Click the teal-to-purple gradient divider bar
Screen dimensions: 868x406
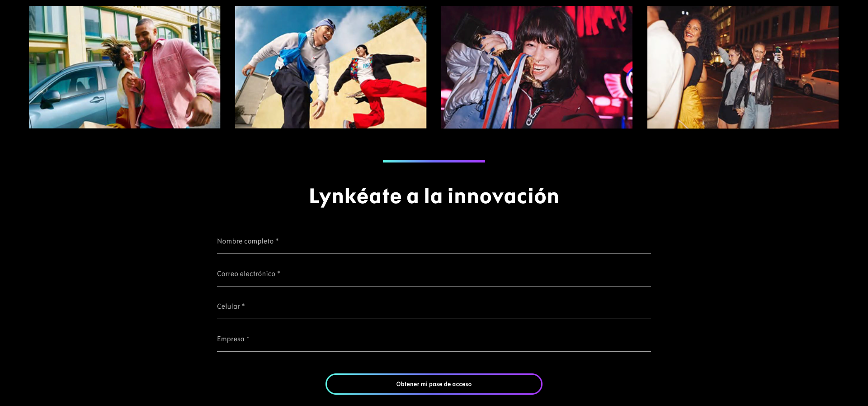(434, 161)
